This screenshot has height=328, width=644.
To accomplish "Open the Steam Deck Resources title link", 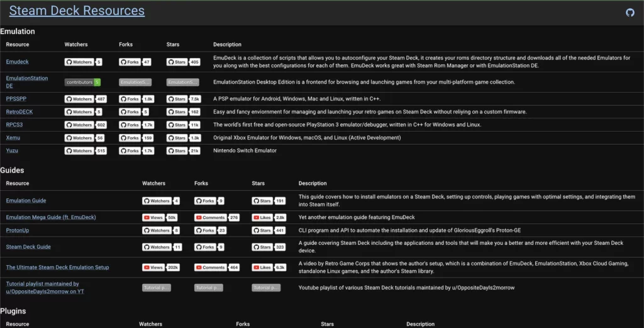I will coord(77,11).
